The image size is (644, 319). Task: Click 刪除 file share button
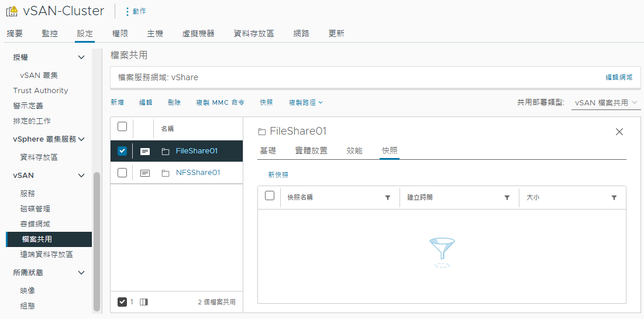(174, 103)
